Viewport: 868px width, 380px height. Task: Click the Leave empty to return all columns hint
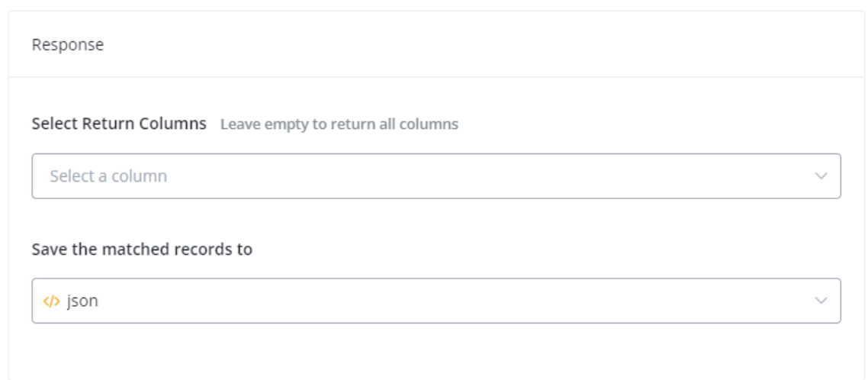(339, 124)
